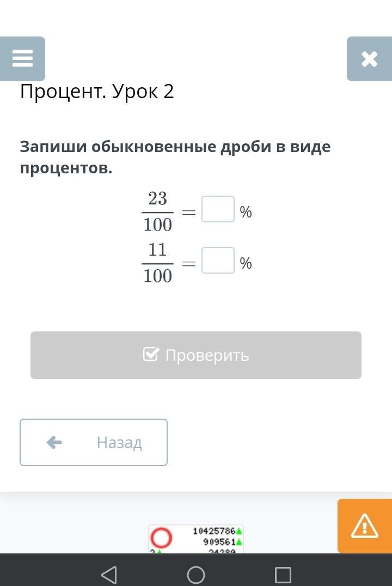Image resolution: width=392 pixels, height=586 pixels.
Task: Click the "Процент. Урок 2" heading
Action: [x=97, y=92]
